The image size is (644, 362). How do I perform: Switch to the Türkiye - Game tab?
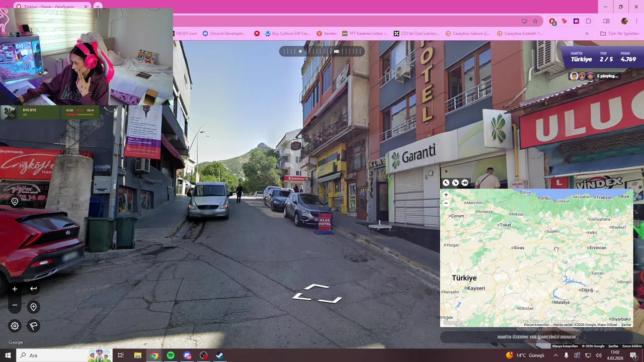point(49,7)
